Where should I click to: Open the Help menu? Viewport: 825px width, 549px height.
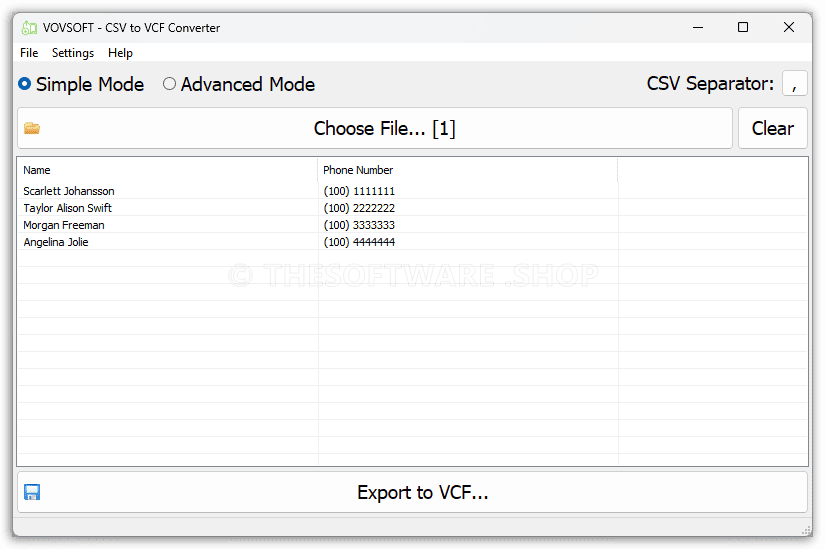point(120,53)
